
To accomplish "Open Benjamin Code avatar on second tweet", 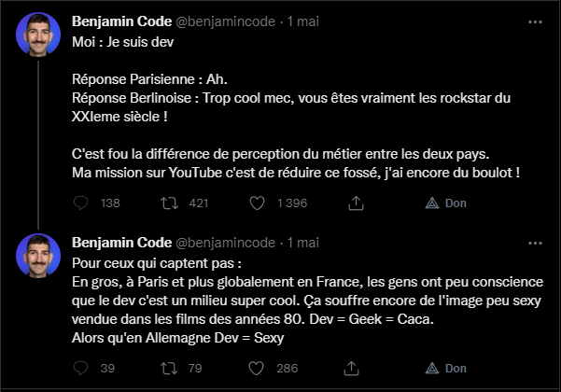I will 38,256.
